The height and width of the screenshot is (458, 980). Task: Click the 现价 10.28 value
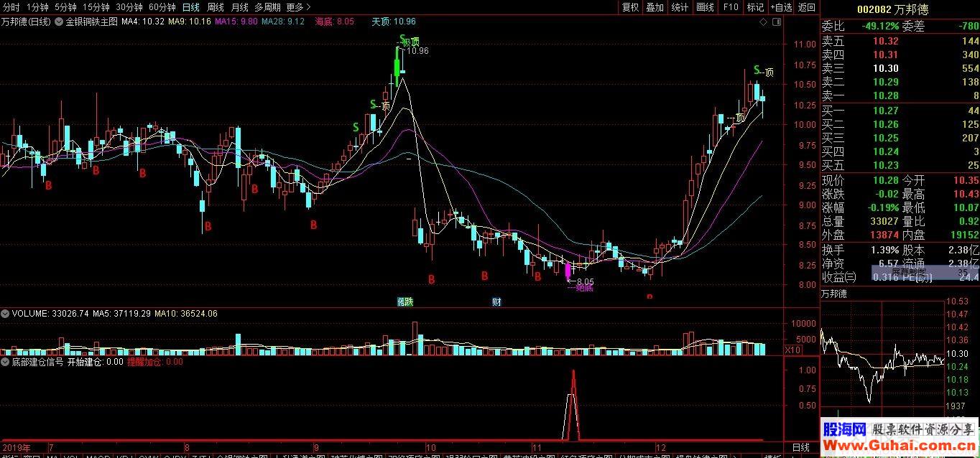coord(886,180)
